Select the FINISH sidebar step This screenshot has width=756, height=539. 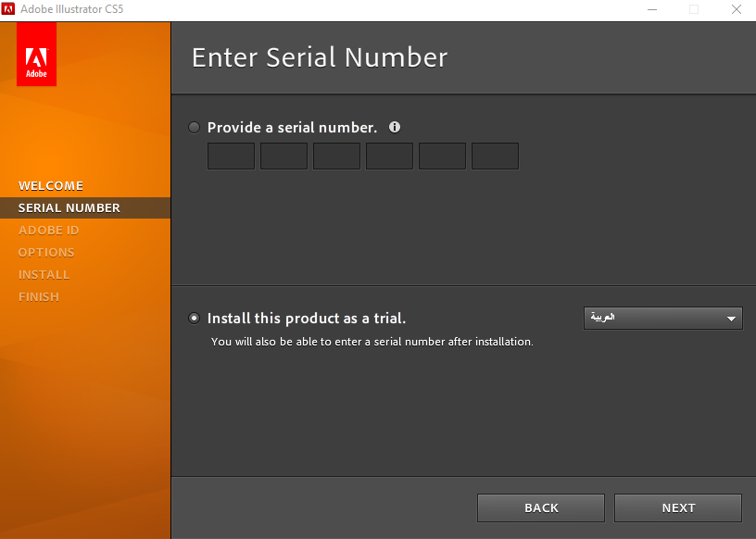tap(39, 296)
